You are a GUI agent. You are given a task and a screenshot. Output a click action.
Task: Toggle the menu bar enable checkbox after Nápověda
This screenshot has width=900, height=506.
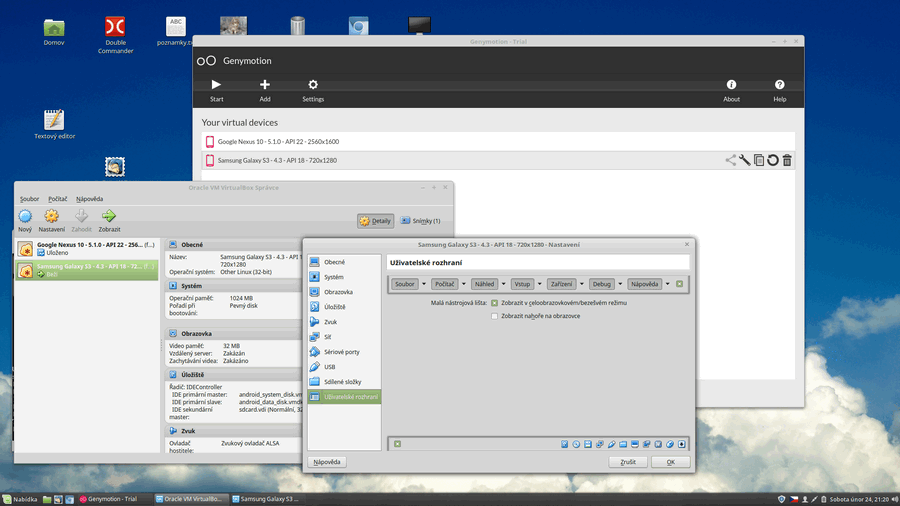pyautogui.click(x=680, y=284)
